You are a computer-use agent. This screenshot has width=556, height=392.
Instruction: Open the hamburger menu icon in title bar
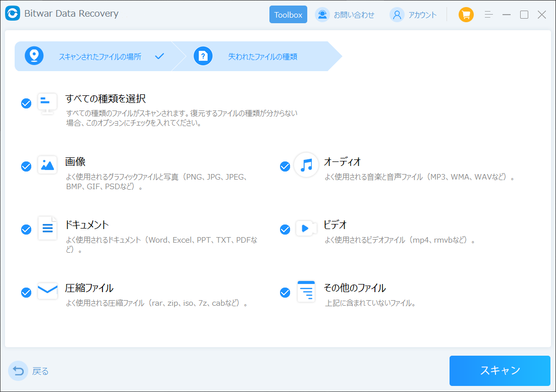click(488, 15)
